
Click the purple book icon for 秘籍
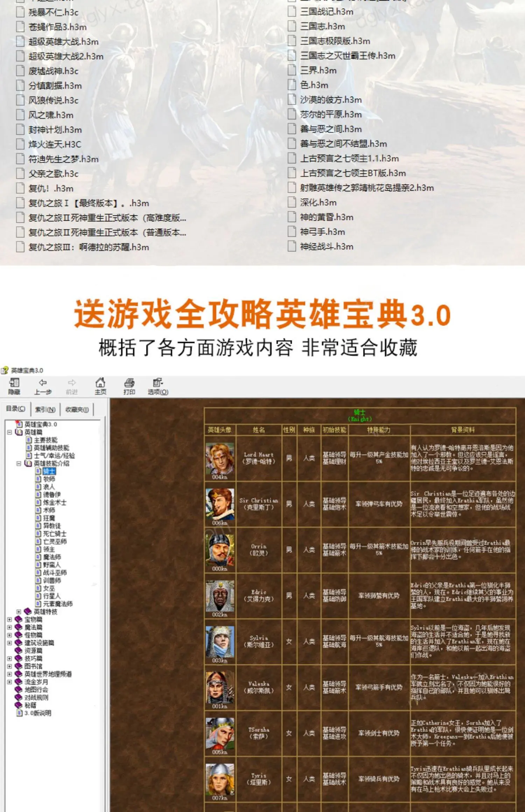(19, 705)
